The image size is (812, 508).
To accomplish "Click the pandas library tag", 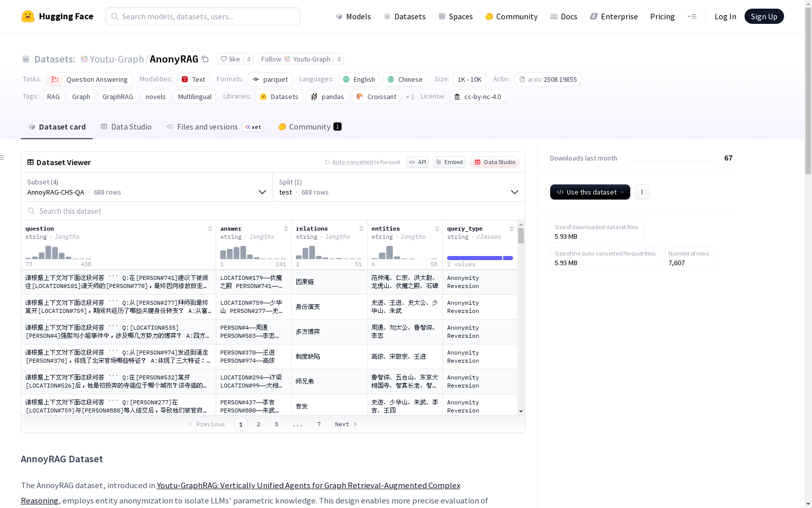I will (327, 97).
